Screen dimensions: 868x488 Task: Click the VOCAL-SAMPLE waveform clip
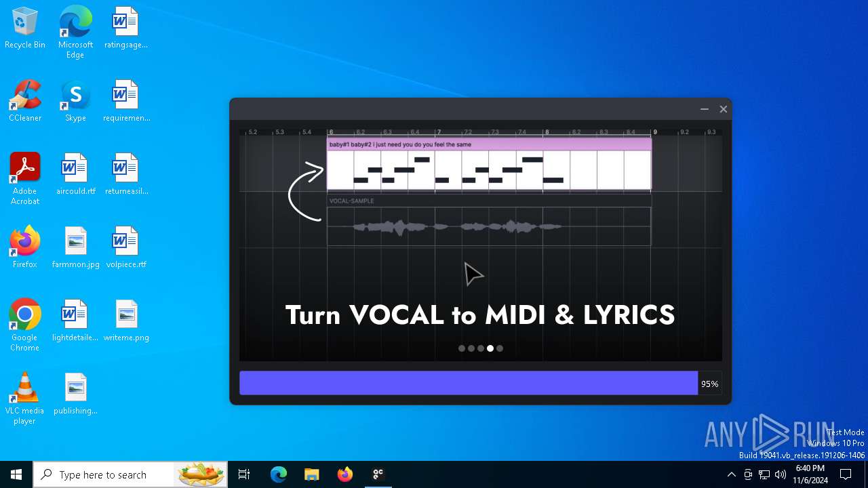coord(489,222)
